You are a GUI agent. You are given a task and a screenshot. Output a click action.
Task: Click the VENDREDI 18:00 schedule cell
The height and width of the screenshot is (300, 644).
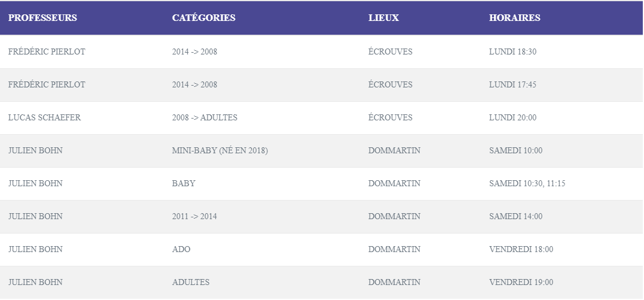(521, 250)
